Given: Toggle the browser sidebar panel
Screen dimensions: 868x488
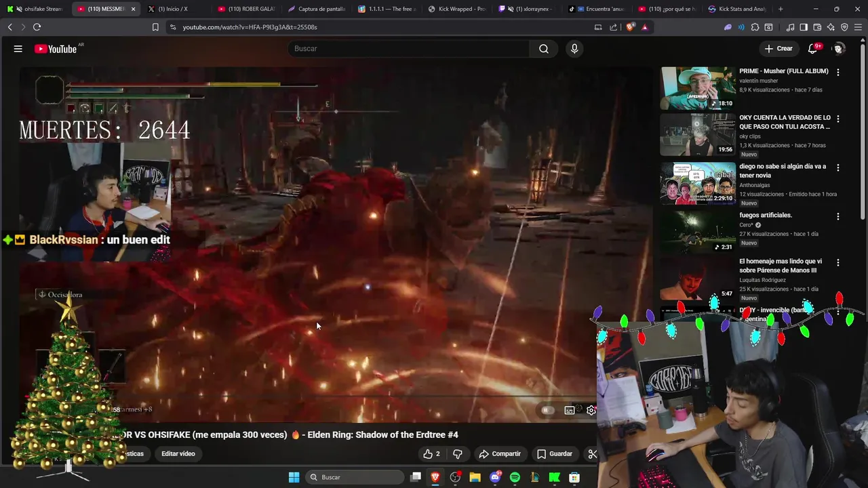Looking at the screenshot, I should click(804, 27).
